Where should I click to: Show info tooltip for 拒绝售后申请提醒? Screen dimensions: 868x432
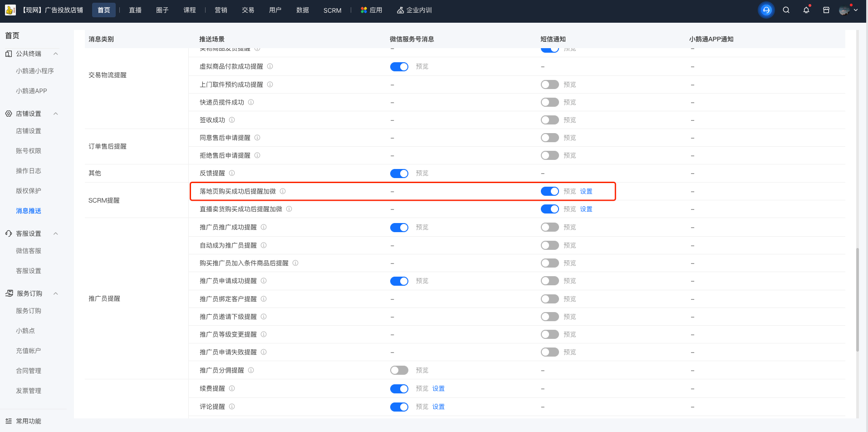coord(257,155)
